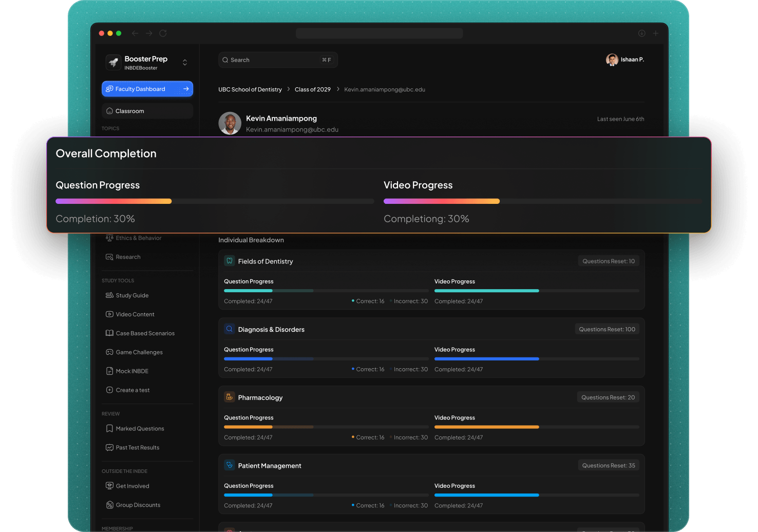Click the Game Challenges controller icon
The image size is (758, 532).
[x=109, y=352]
